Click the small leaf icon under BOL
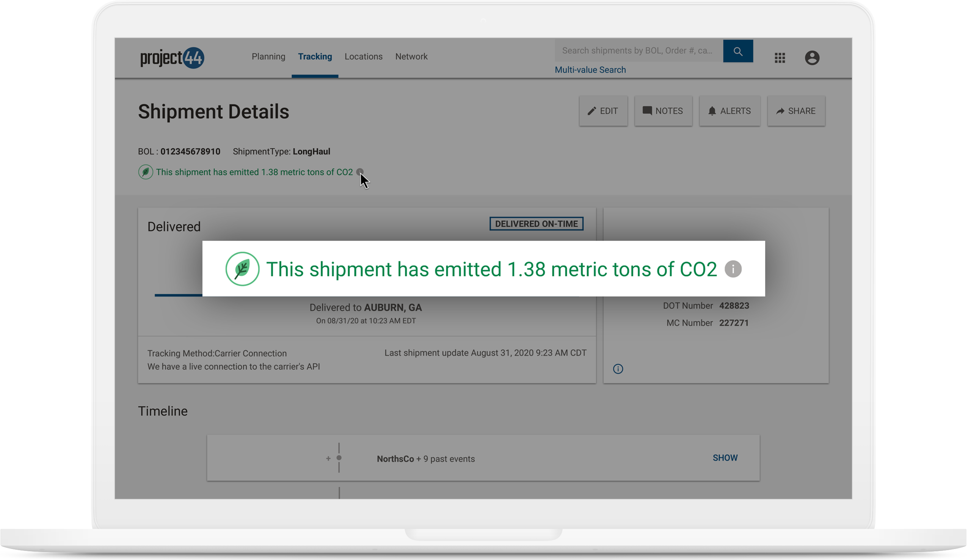The image size is (968, 560). click(x=146, y=172)
